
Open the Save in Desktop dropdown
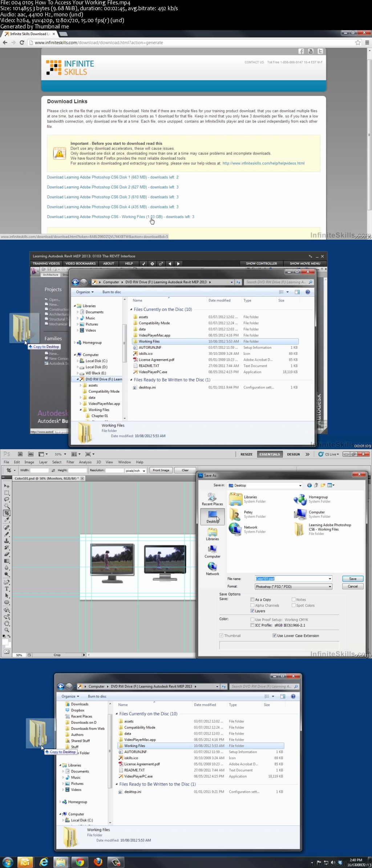(x=265, y=485)
